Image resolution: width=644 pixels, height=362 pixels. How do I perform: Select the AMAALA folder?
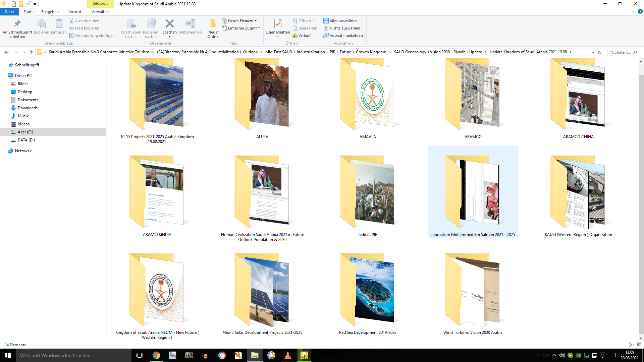coord(368,99)
